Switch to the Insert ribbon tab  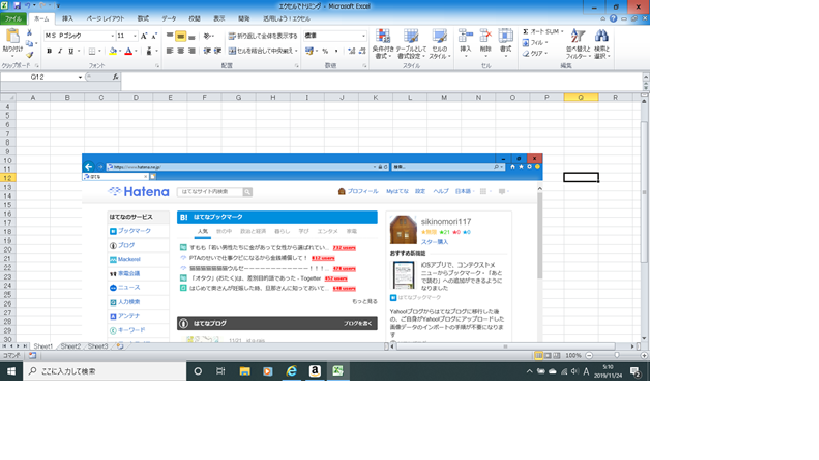coord(67,19)
